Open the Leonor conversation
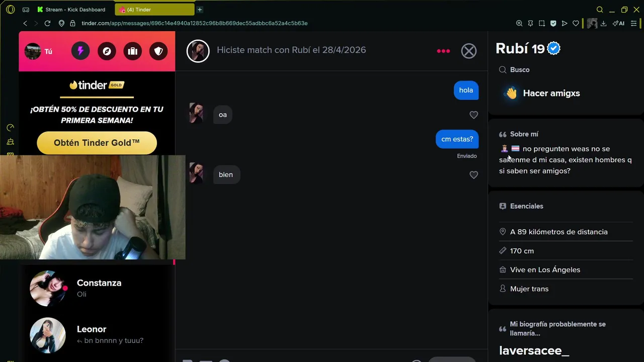Image resolution: width=644 pixels, height=362 pixels. point(97,335)
